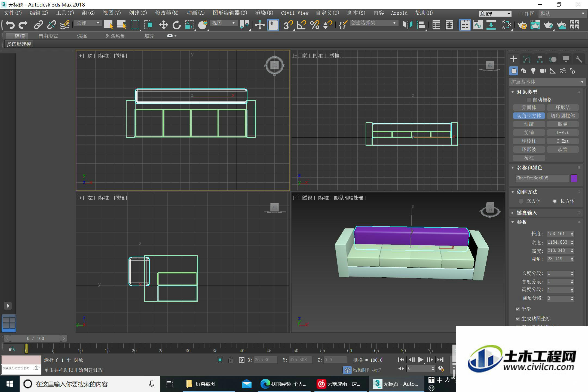Open the Material Editor
This screenshot has height=392, width=588.
(507, 25)
